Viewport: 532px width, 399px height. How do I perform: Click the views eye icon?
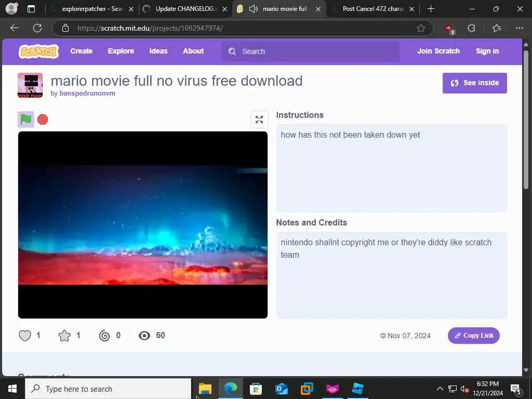pyautogui.click(x=144, y=336)
